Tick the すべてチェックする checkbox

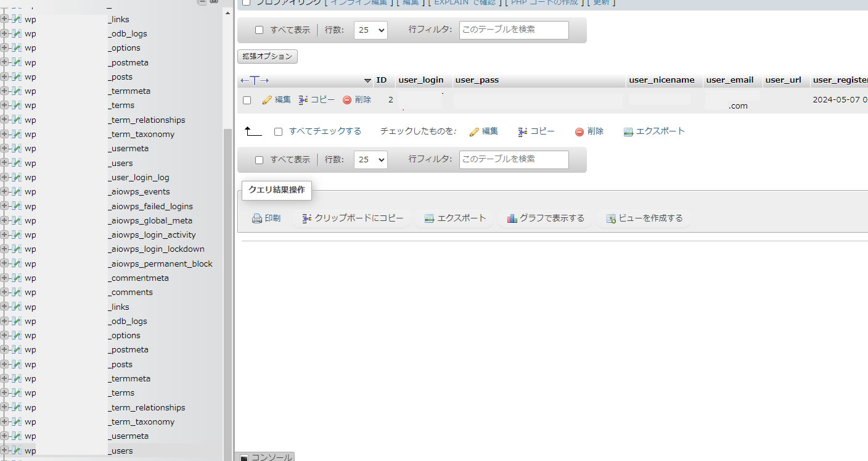click(x=278, y=131)
